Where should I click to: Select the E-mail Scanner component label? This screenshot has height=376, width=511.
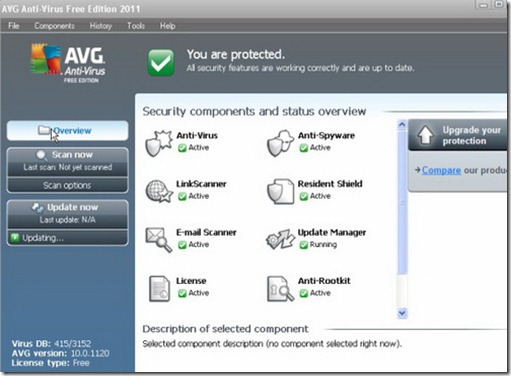pos(206,232)
